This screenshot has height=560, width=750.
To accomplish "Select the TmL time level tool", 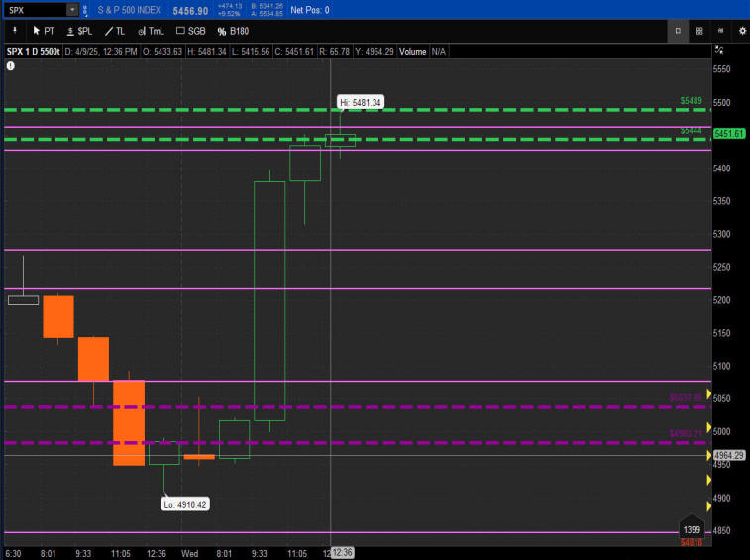I will coord(151,31).
